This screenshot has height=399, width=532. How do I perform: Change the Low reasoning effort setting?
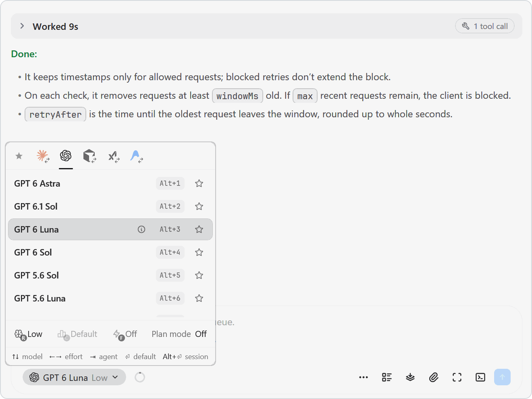(28, 334)
